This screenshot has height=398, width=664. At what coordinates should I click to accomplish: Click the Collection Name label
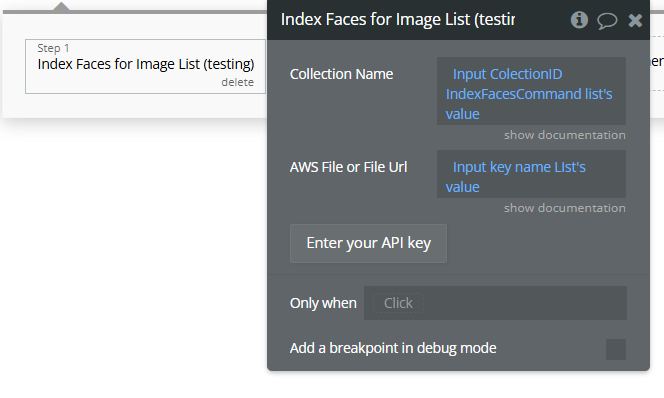click(x=341, y=74)
